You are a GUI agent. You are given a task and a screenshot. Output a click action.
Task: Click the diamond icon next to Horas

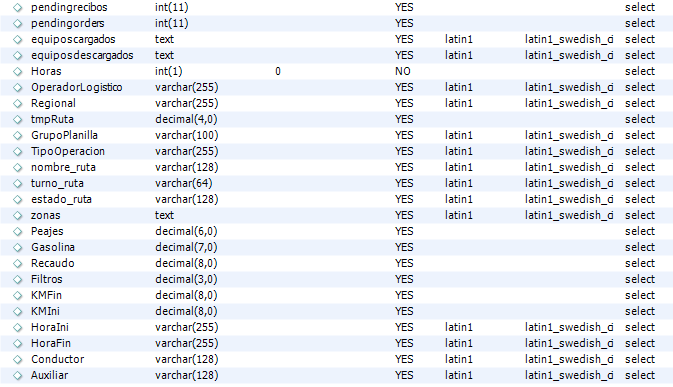click(x=18, y=72)
